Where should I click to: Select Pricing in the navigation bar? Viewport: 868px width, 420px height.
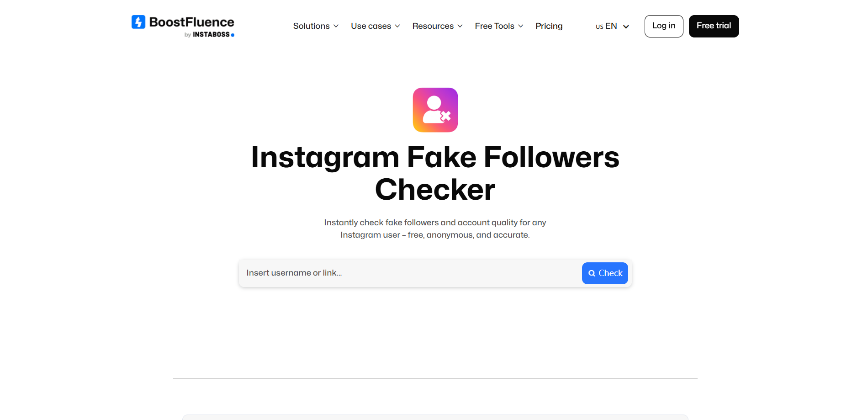click(549, 26)
